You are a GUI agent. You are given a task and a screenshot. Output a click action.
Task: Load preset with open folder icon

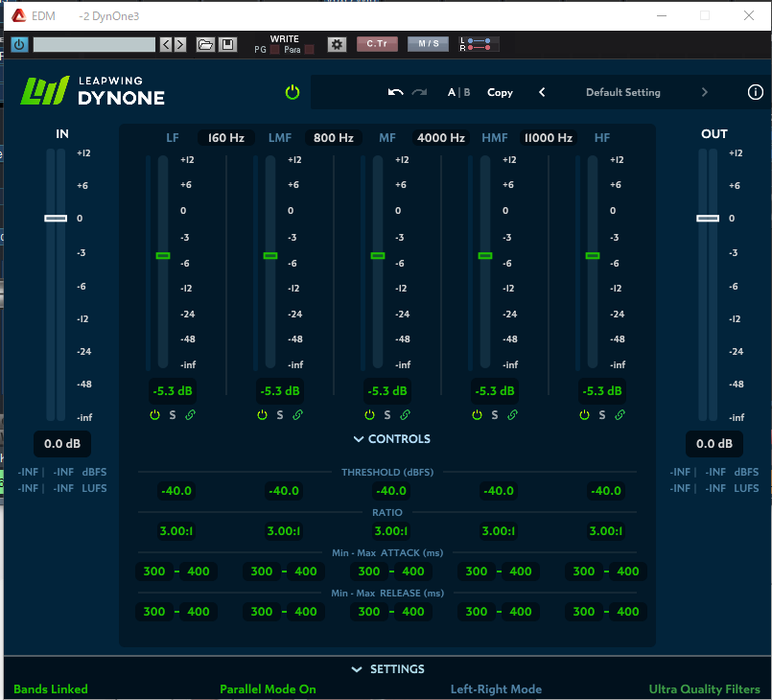coord(205,45)
